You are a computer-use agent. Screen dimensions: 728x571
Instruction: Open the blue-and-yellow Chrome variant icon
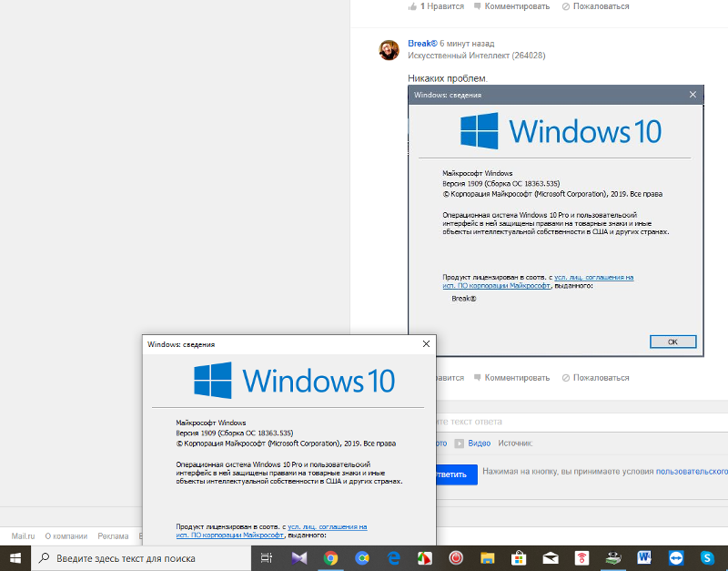362,558
